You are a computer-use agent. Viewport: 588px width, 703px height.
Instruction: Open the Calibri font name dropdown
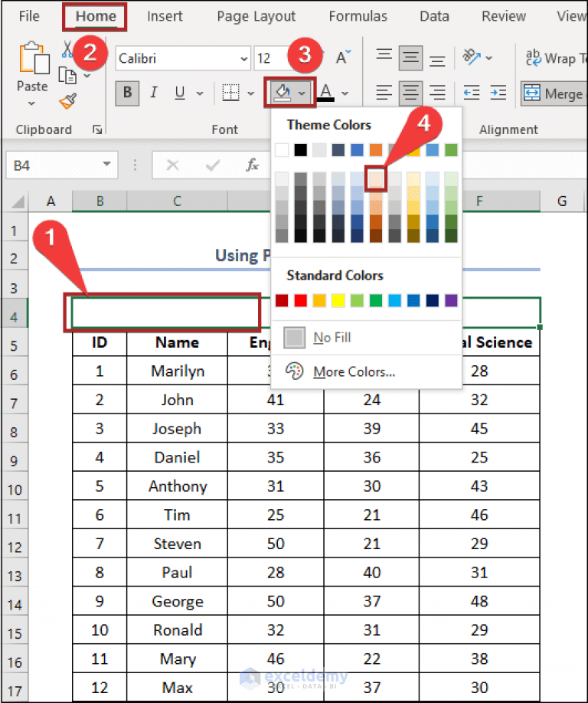[243, 58]
